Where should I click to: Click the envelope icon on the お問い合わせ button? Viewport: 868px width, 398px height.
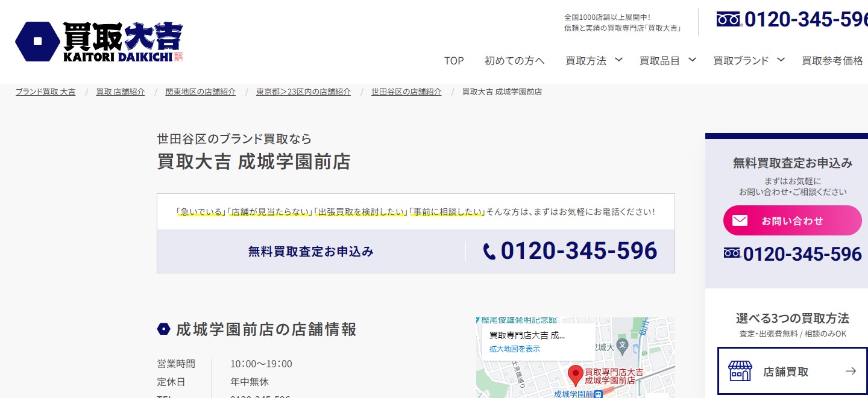[740, 220]
